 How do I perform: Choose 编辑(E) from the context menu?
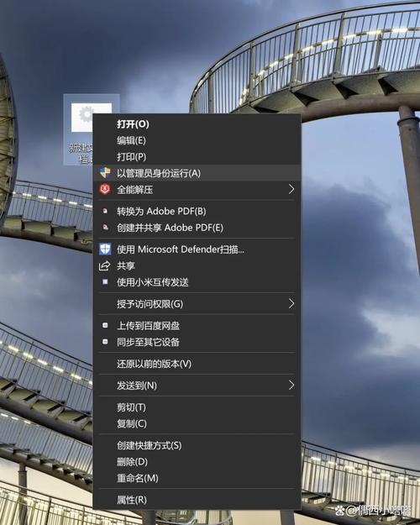(197, 140)
